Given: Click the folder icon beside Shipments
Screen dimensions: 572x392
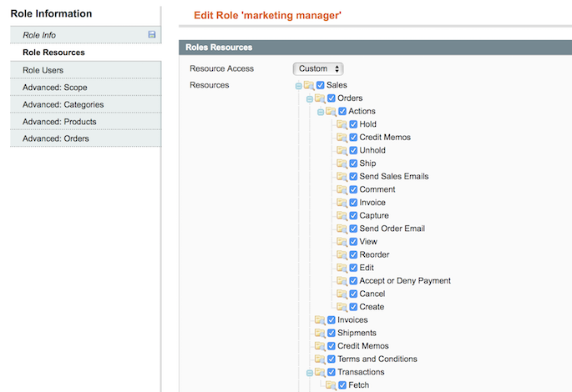Looking at the screenshot, I should point(319,333).
